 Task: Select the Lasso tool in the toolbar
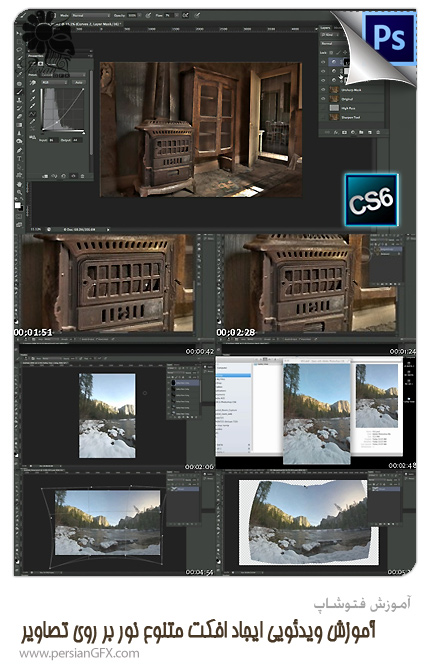point(19,49)
